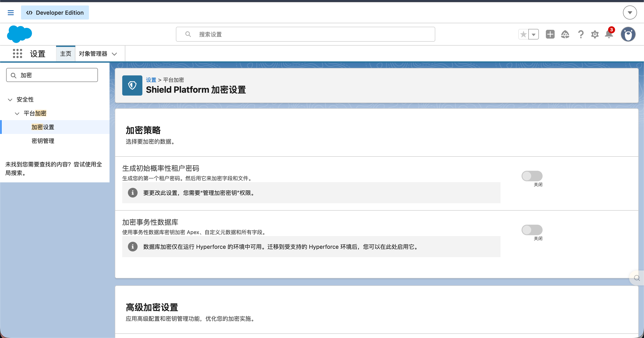The height and width of the screenshot is (338, 644).
Task: Select 加密设置 in the sidebar
Action: 43,127
